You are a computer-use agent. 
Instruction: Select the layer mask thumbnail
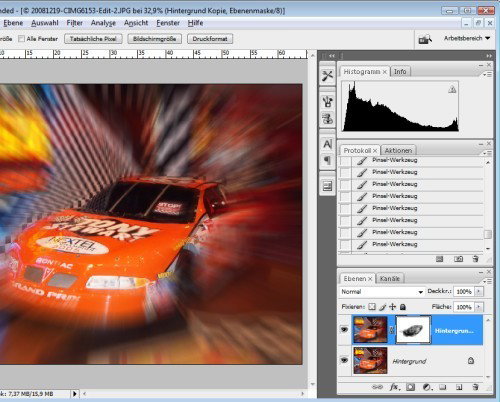coord(413,330)
